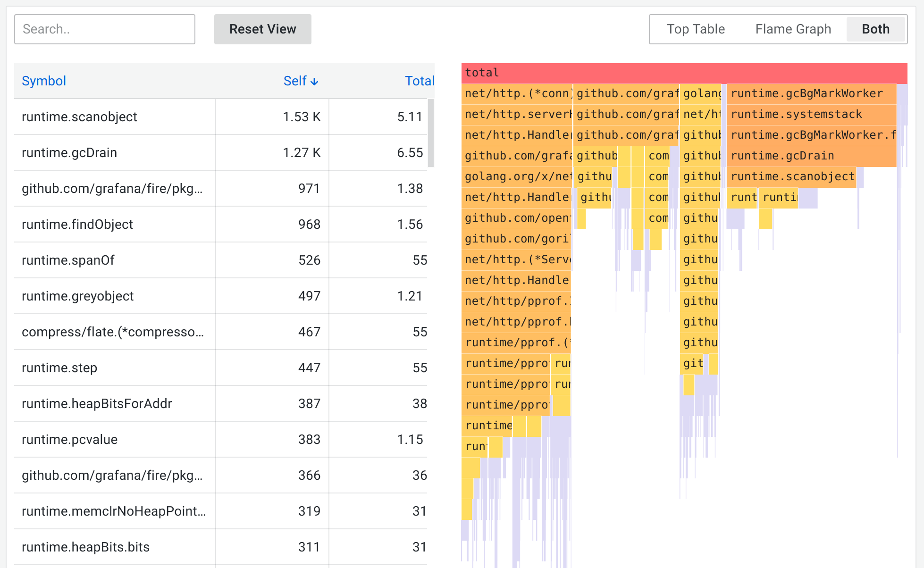The height and width of the screenshot is (568, 924).
Task: Sort table by Total column header
Action: coord(419,81)
